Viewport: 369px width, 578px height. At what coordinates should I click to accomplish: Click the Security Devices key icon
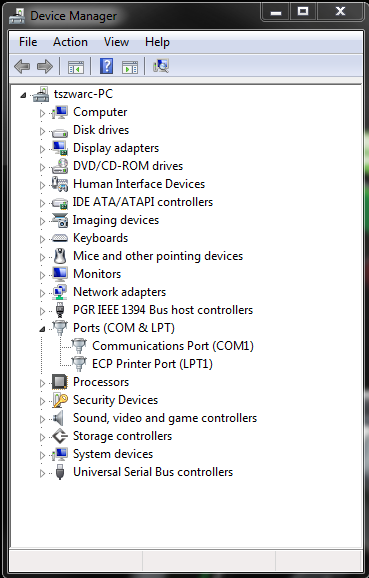click(x=60, y=400)
